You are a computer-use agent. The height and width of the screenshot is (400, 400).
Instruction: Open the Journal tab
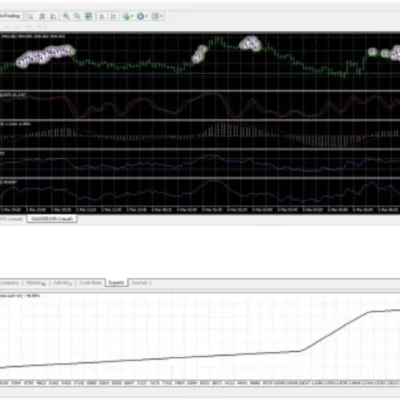tap(139, 283)
